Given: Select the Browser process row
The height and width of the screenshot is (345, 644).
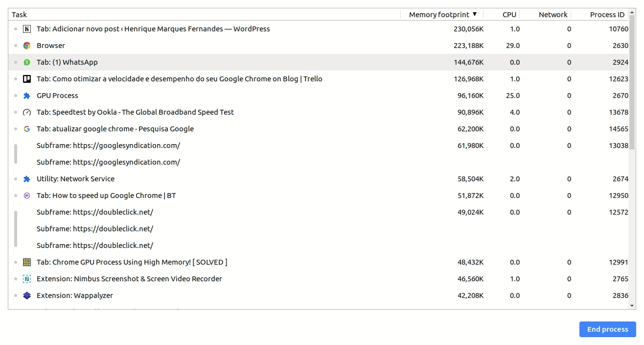Looking at the screenshot, I should (319, 46).
